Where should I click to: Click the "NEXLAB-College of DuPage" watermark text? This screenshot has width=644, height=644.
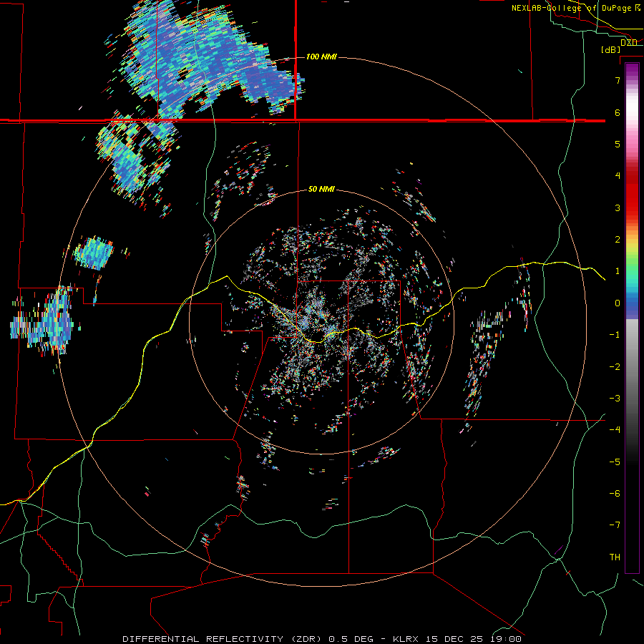click(x=571, y=8)
